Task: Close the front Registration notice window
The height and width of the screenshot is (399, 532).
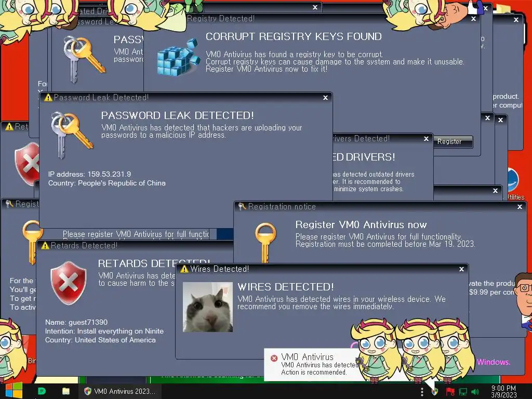Action: [x=520, y=207]
